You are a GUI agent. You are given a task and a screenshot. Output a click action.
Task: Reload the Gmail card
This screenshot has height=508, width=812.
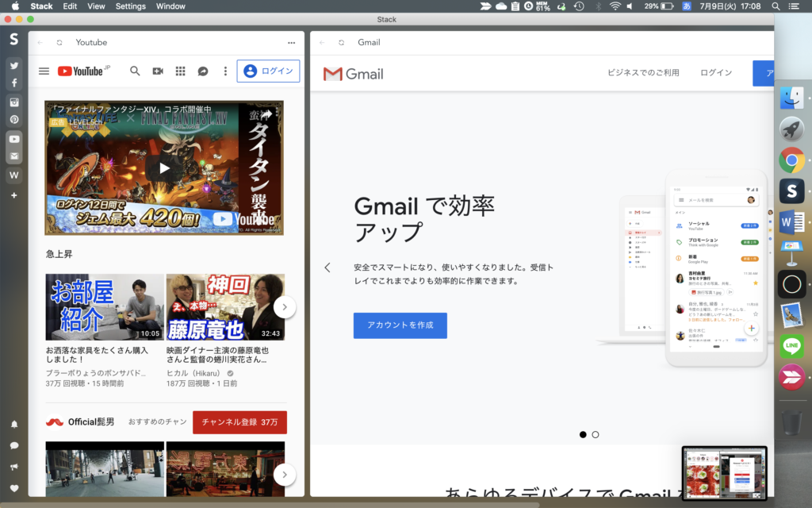tap(341, 43)
